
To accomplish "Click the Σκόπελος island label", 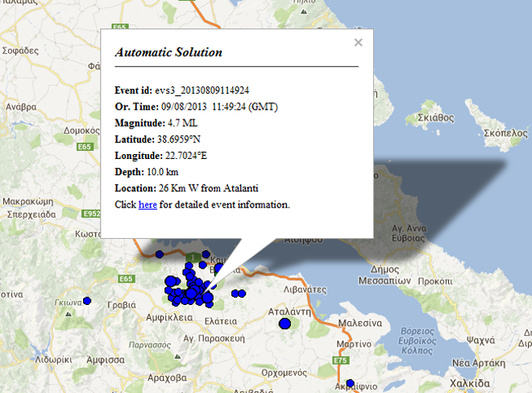I will click(505, 132).
